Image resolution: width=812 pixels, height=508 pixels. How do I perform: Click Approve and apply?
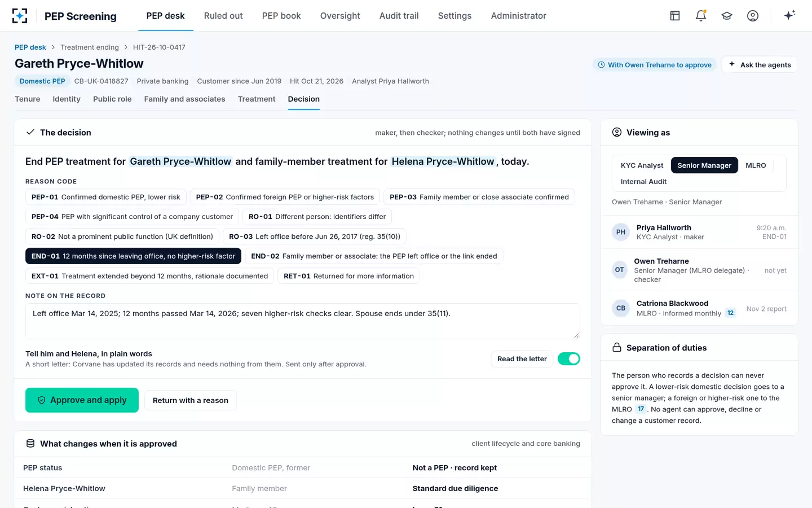tap(82, 400)
